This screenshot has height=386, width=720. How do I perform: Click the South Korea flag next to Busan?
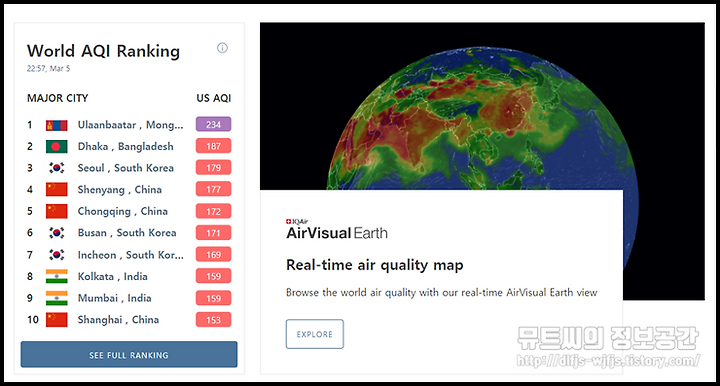[x=56, y=233]
